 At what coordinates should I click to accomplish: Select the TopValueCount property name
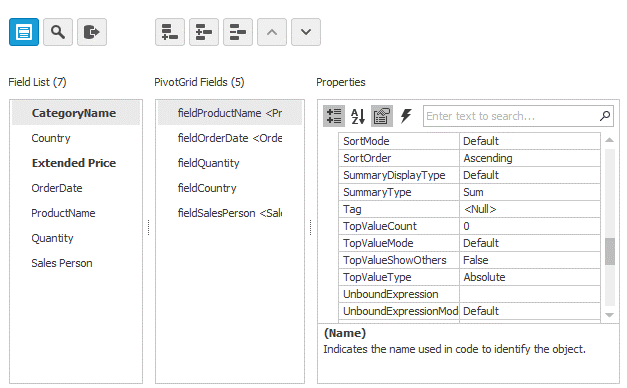click(399, 226)
